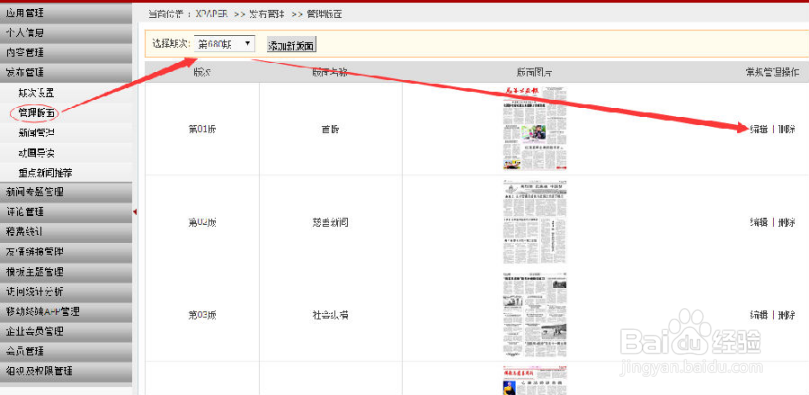The height and width of the screenshot is (395, 809).
Task: Open the 会员管理 section
Action: point(66,351)
